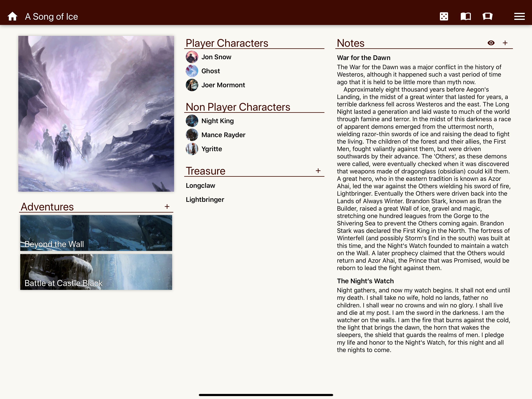Image resolution: width=532 pixels, height=399 pixels.
Task: Click the Treasure section heading
Action: (x=205, y=171)
